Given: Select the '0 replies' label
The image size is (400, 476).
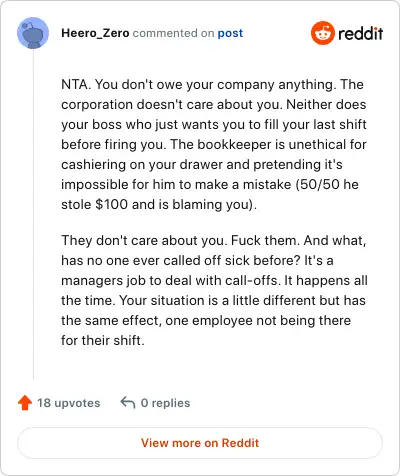Looking at the screenshot, I should point(165,403).
